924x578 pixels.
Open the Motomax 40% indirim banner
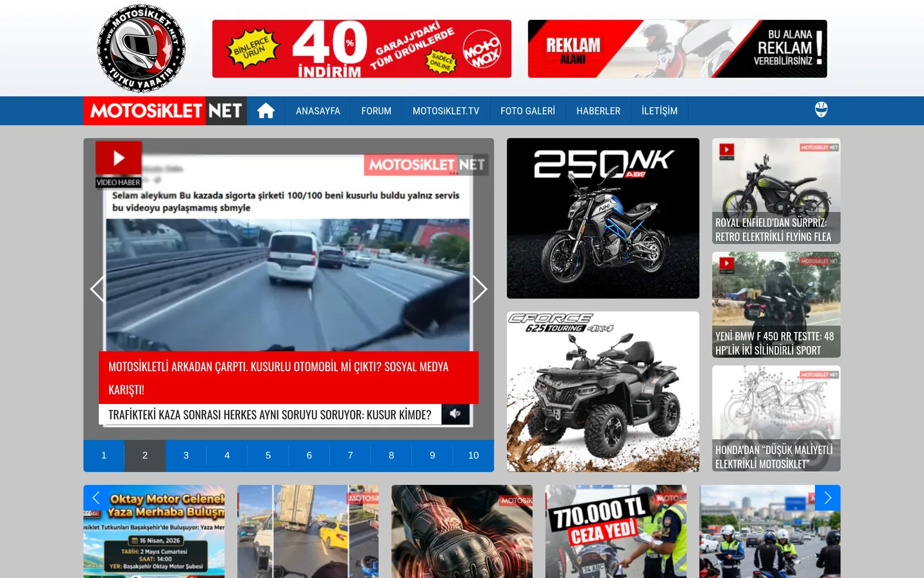pyautogui.click(x=362, y=49)
